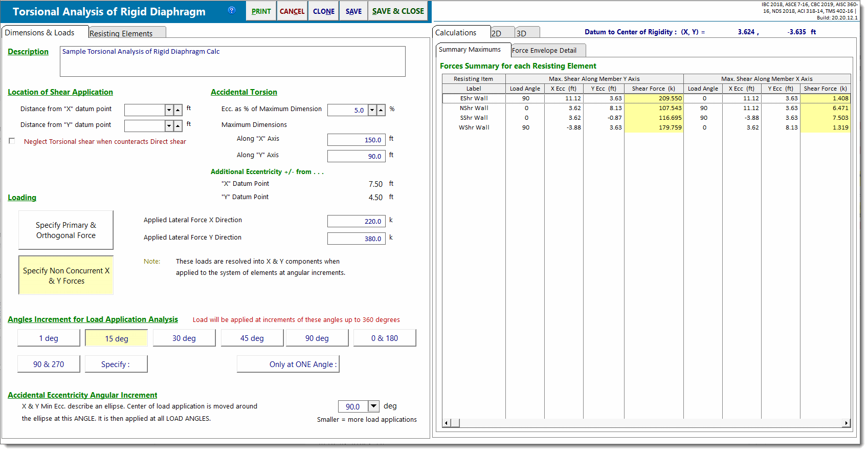Select 45 deg angle increment
Viewport: 868px width, 452px height.
coord(252,338)
